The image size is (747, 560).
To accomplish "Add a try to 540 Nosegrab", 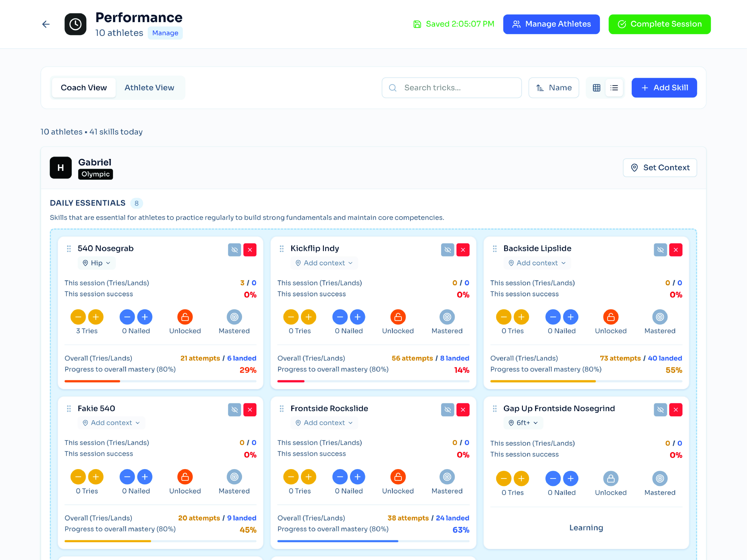I will coord(96,317).
